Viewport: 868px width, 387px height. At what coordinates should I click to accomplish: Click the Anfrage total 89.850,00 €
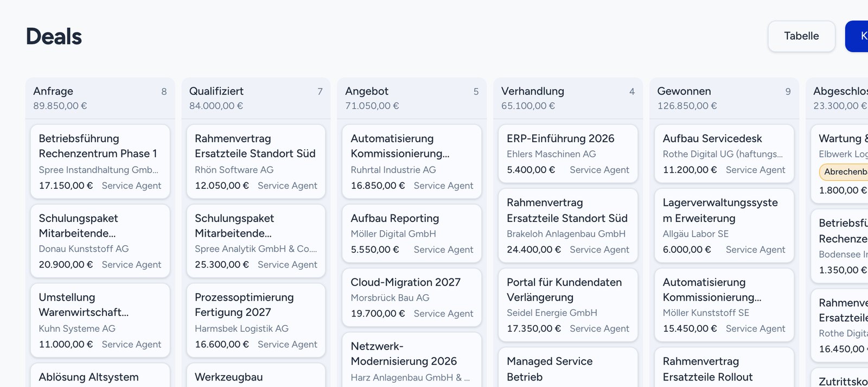[x=60, y=106]
